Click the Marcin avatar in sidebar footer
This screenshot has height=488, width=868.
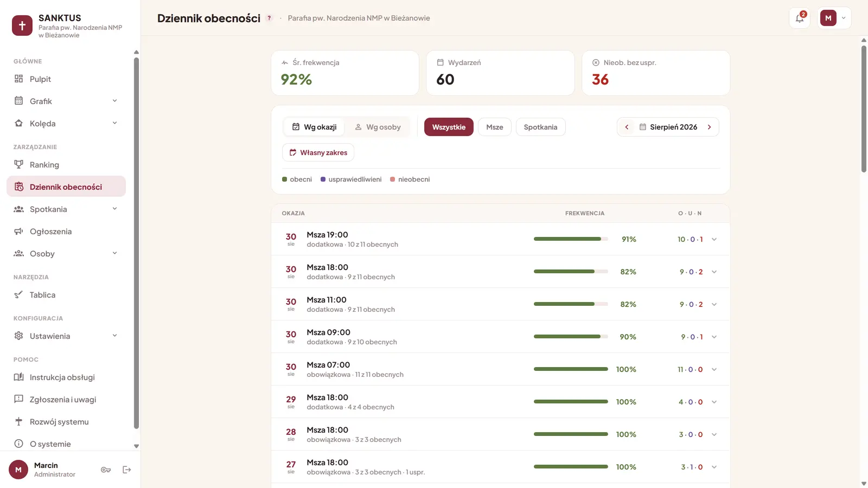coord(18,470)
